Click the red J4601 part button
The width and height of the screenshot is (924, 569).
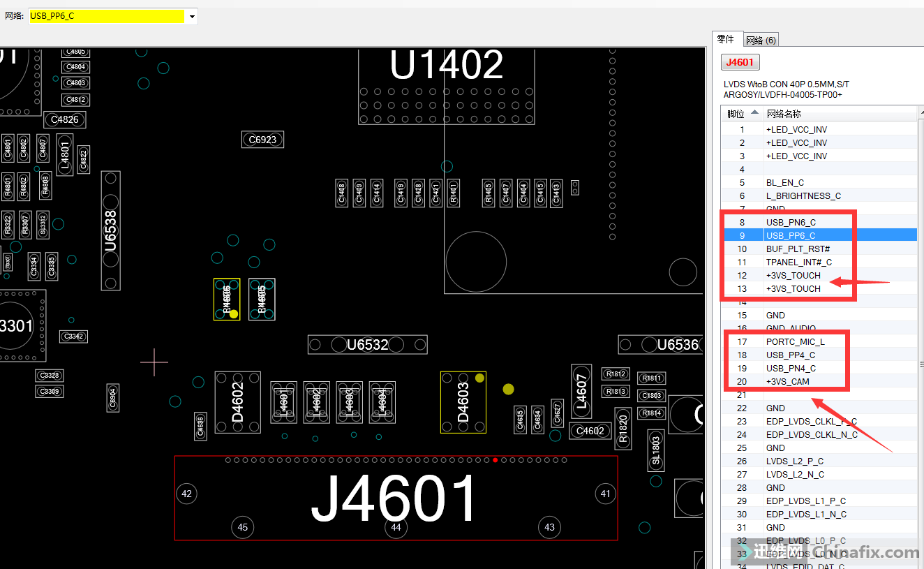[740, 62]
